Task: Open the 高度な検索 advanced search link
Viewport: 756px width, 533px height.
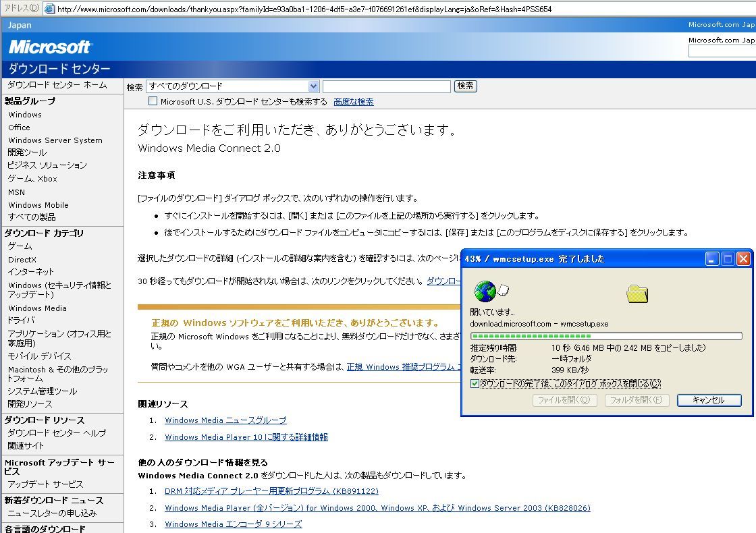Action: (354, 102)
